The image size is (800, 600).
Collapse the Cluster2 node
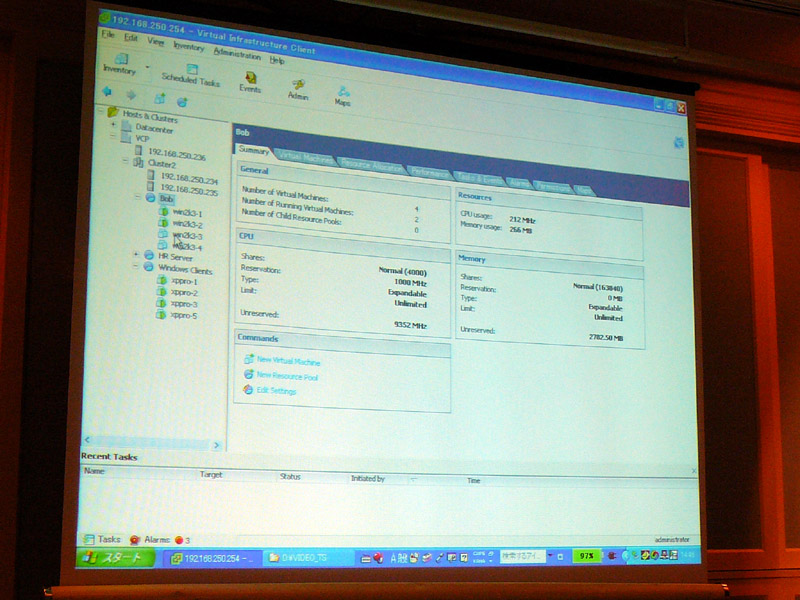pyautogui.click(x=126, y=161)
